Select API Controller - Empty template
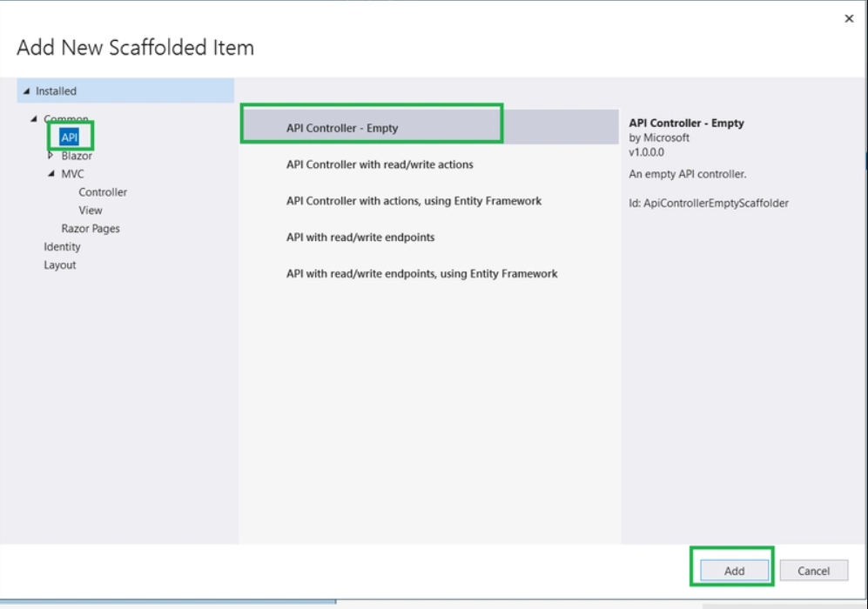The height and width of the screenshot is (609, 868). 342,128
